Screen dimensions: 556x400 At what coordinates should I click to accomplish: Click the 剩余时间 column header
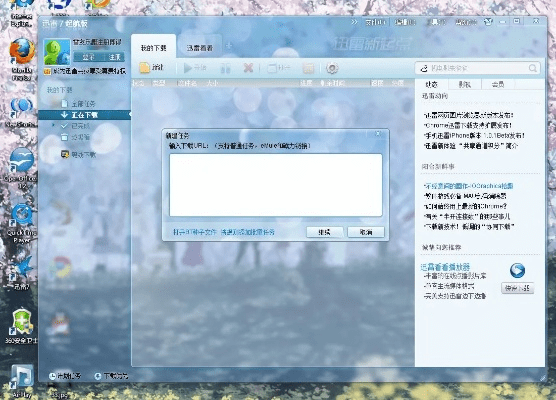(332, 83)
